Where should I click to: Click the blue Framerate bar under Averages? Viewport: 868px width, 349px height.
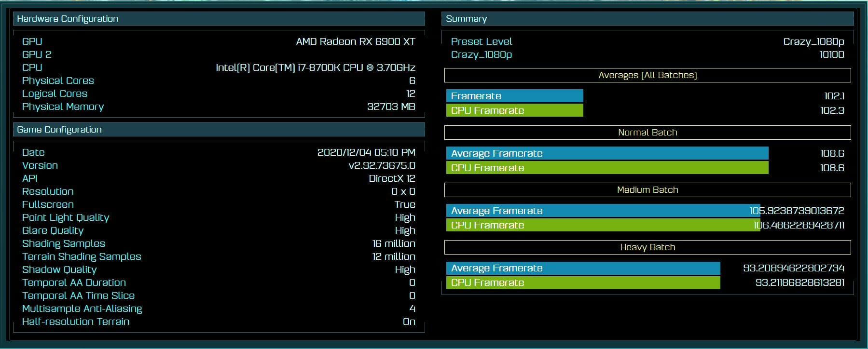pyautogui.click(x=515, y=96)
